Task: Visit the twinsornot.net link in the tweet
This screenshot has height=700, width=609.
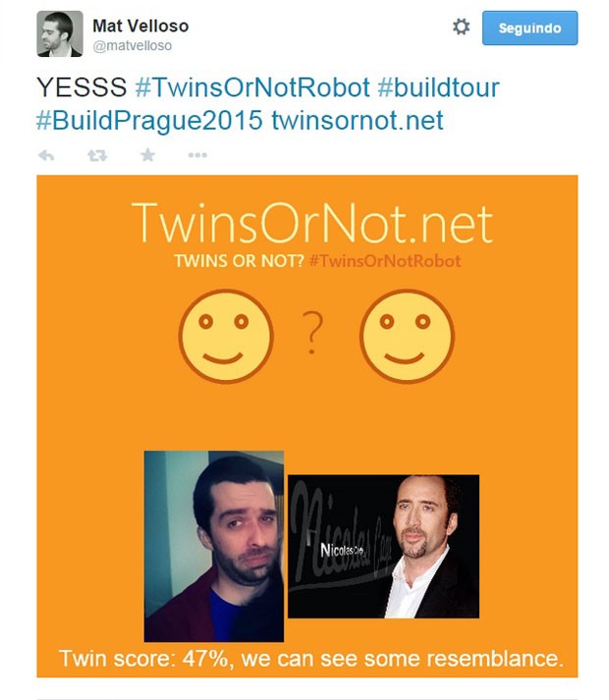Action: coord(358,121)
